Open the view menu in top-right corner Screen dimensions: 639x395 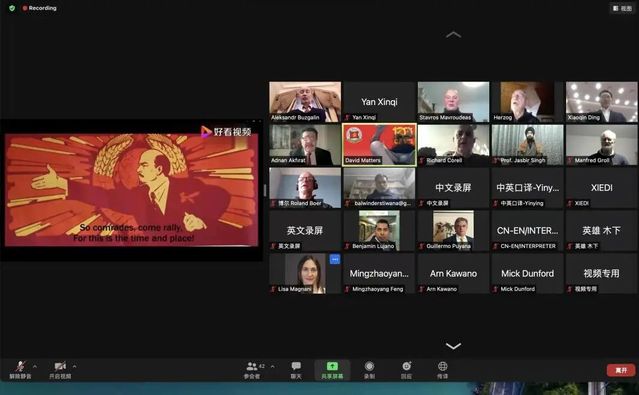tap(622, 8)
